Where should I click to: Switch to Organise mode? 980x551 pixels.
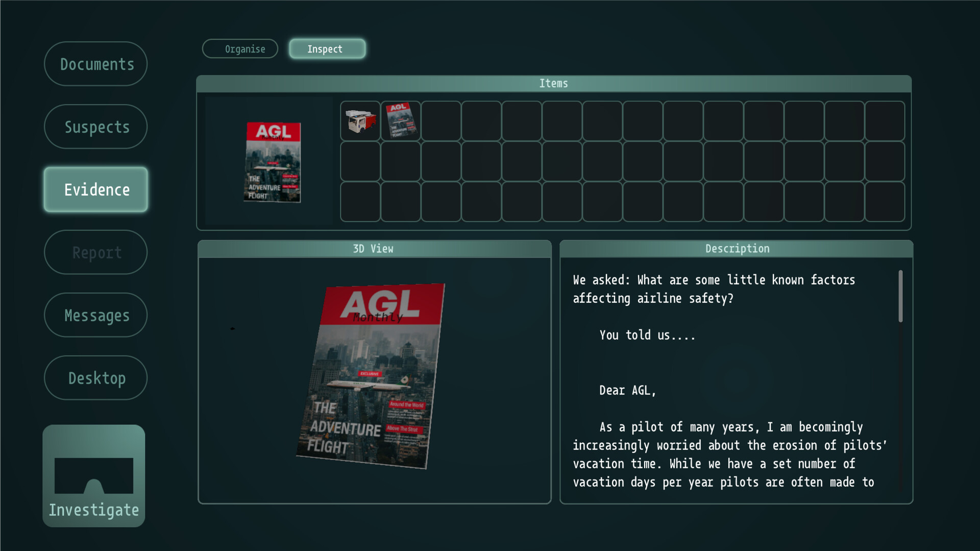[240, 49]
